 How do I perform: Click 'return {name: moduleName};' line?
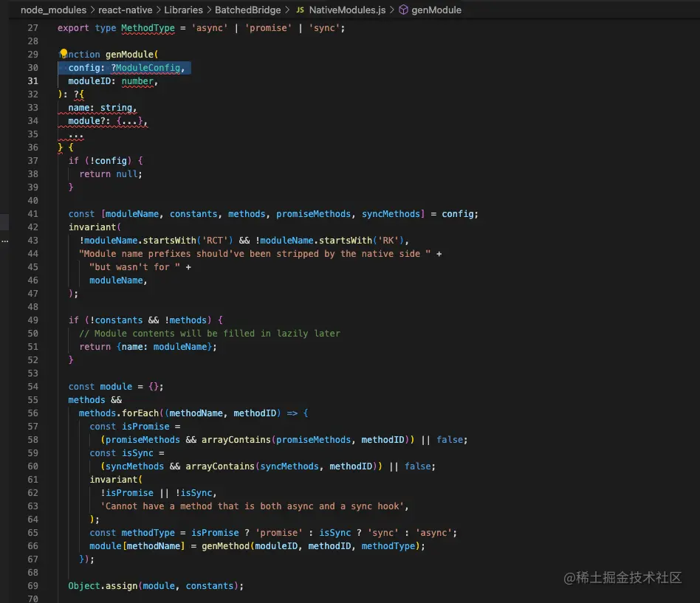click(148, 347)
